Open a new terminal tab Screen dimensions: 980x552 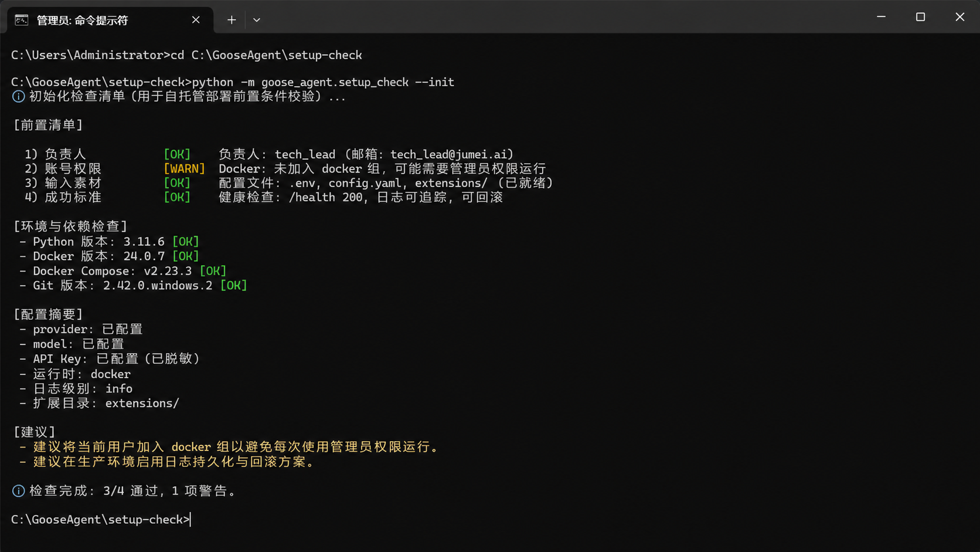(232, 20)
